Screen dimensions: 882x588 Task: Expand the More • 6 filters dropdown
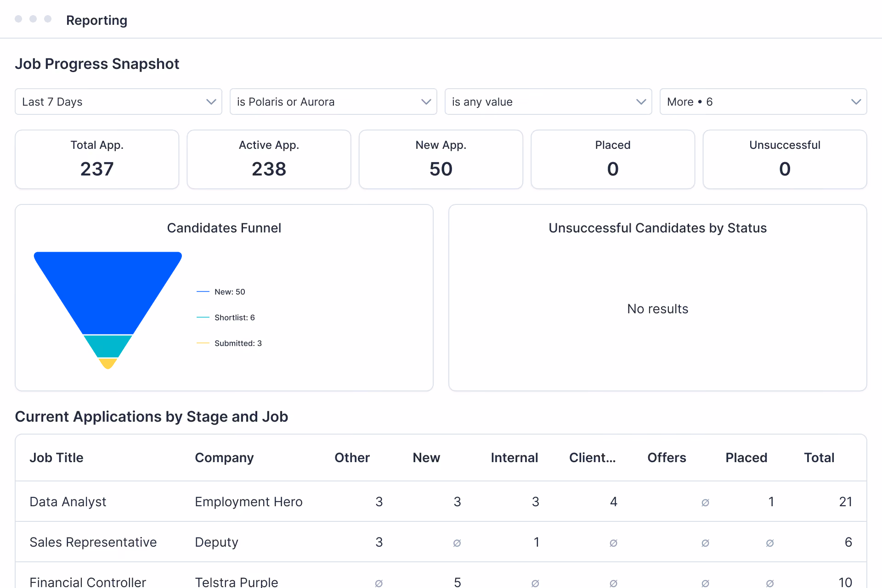pos(763,102)
